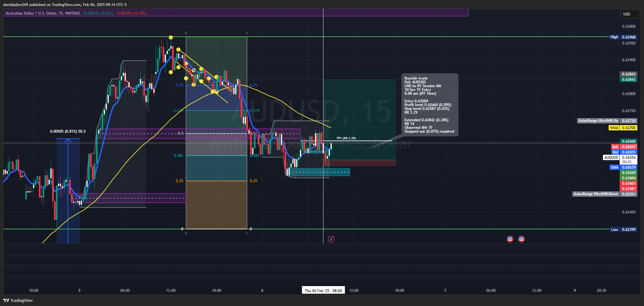Click the lightning-bolt event icon on the time axis

(331, 239)
